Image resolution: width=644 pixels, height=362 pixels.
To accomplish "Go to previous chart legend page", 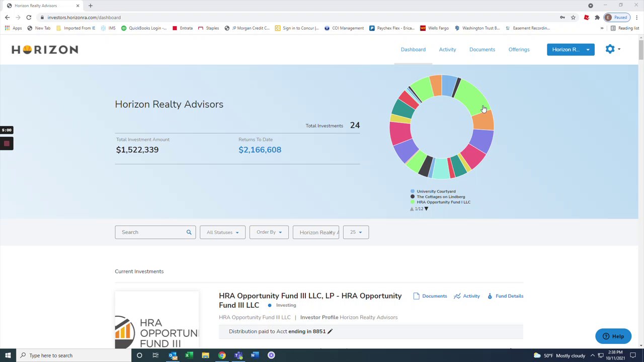I will (x=412, y=209).
